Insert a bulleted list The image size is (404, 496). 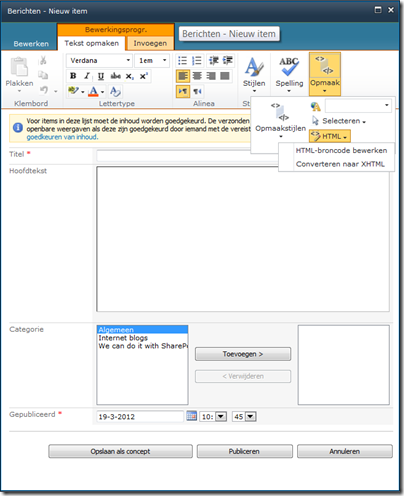183,60
